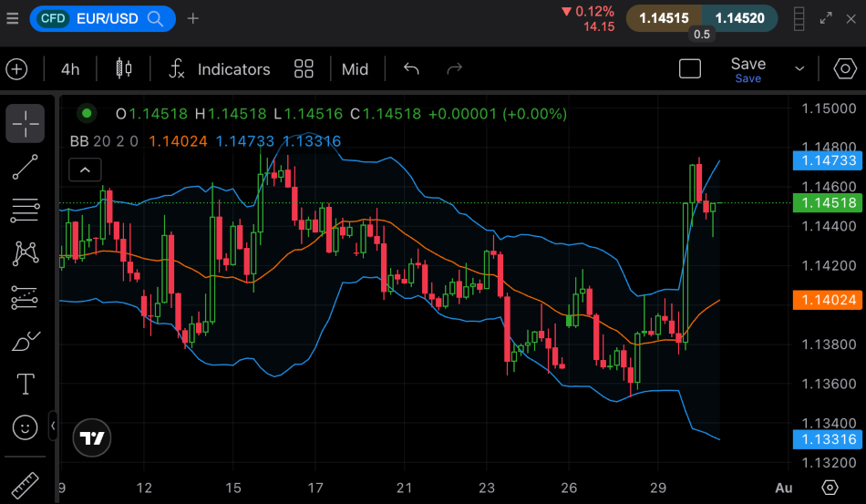Click the 1.15000 price scale label
Image resolution: width=866 pixels, height=504 pixels.
tap(829, 108)
